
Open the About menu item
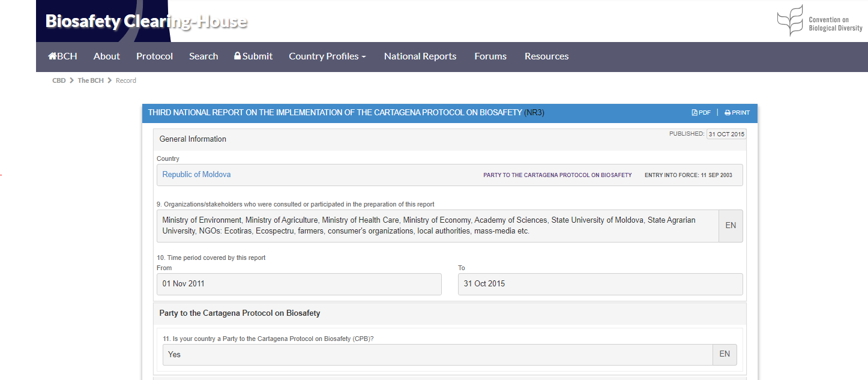[x=107, y=56]
